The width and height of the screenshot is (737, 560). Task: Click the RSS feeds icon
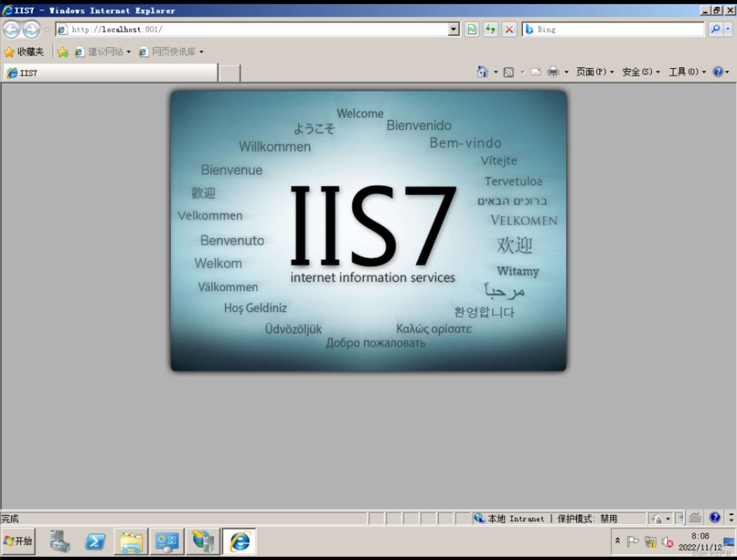pyautogui.click(x=509, y=72)
